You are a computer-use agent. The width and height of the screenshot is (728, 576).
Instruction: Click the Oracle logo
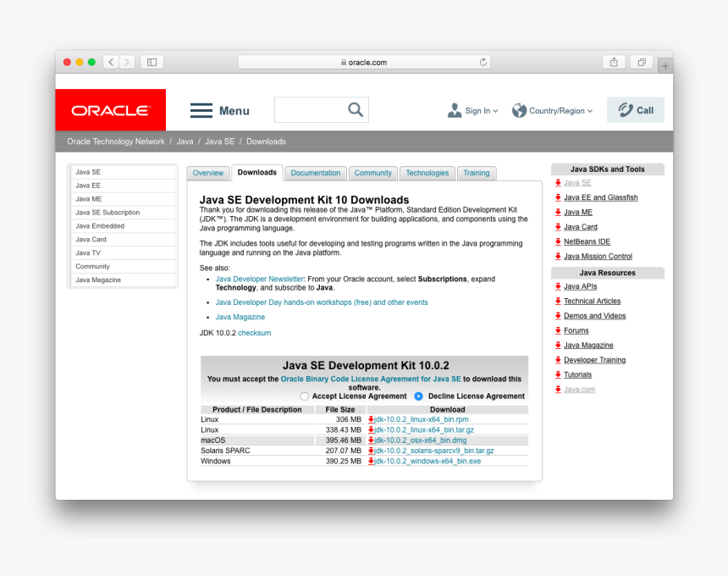click(x=111, y=110)
